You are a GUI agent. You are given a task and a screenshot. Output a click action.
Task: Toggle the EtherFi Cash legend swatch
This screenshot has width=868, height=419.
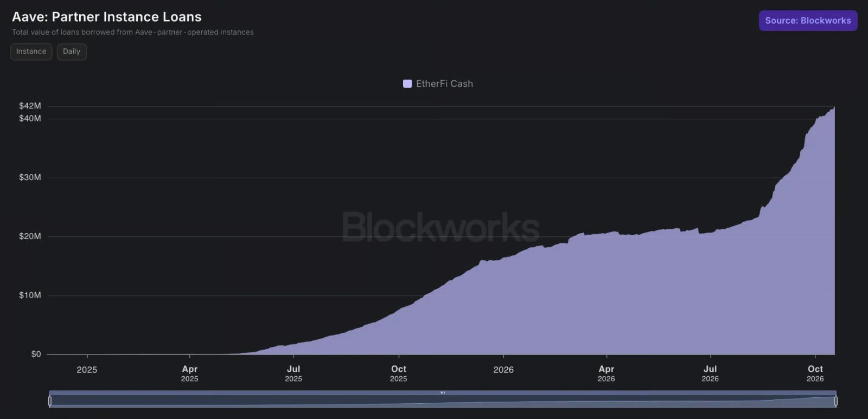click(x=407, y=83)
